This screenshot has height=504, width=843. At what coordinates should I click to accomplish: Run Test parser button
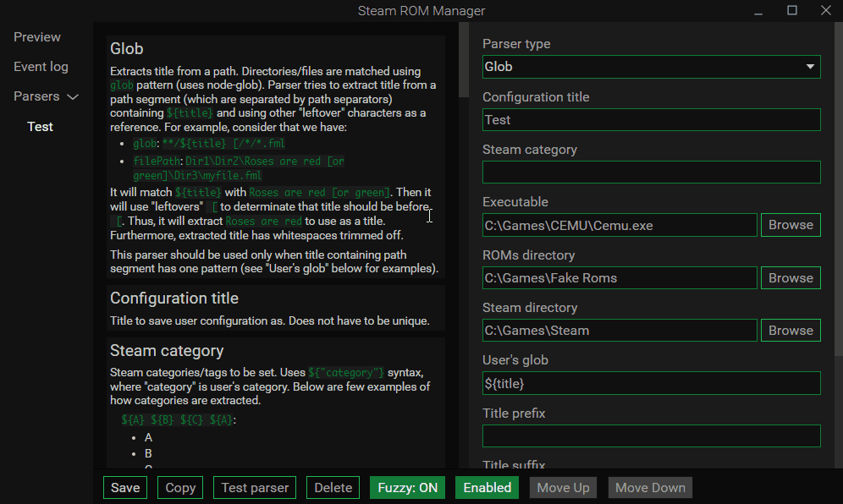255,487
